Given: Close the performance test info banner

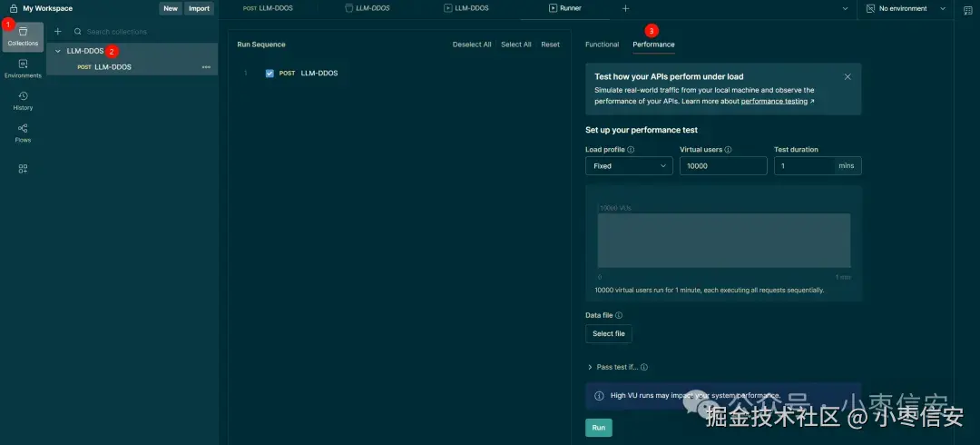Looking at the screenshot, I should [x=848, y=77].
